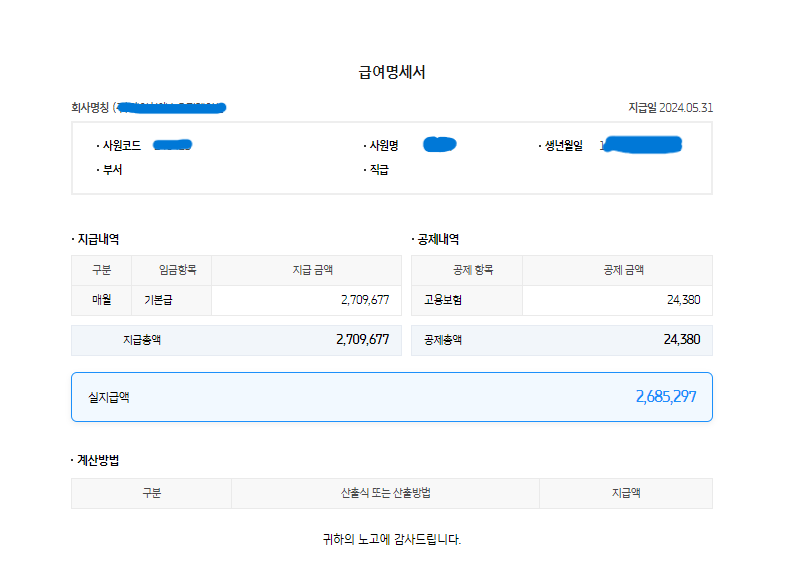
Task: Select the 매월 cell in payment table
Action: tap(101, 300)
